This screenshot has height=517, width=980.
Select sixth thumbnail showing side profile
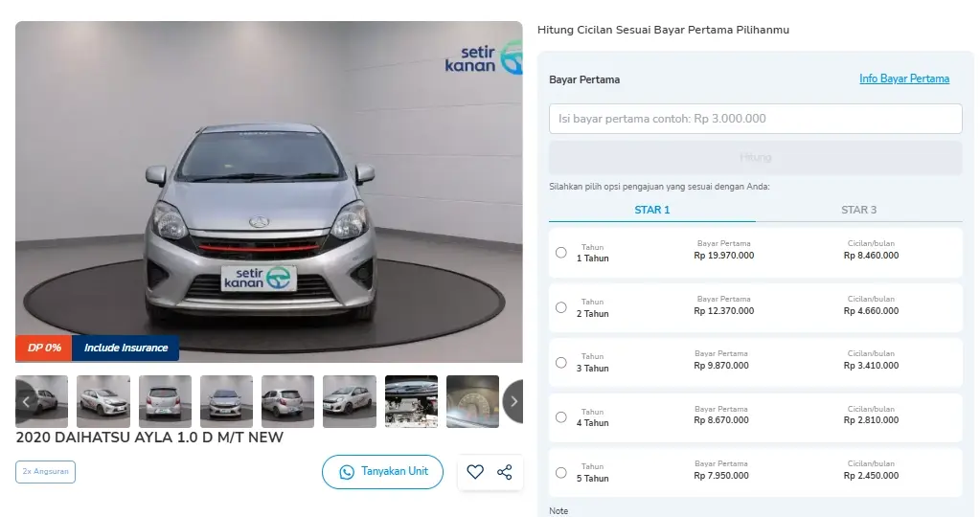pos(350,401)
